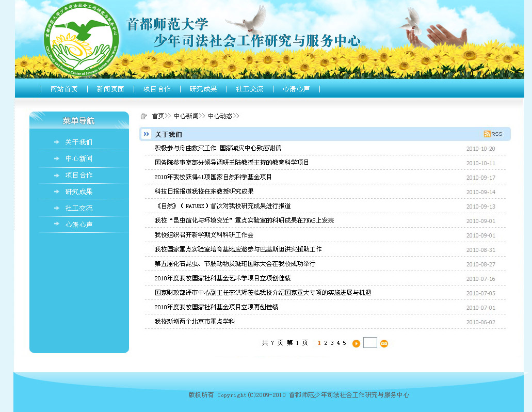This screenshot has width=532, height=412.
Task: Click arrow icon next to sidebar 心语心声
Action: (57, 224)
